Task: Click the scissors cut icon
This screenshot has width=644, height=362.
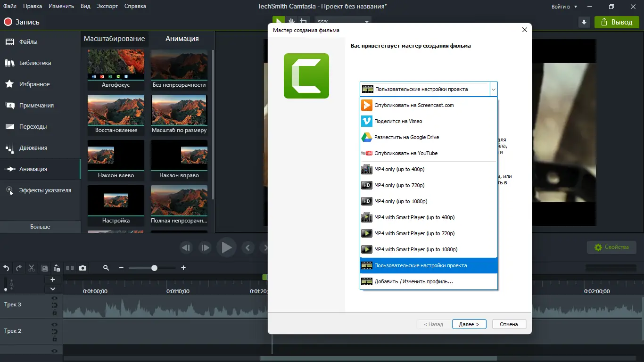Action: (32, 268)
